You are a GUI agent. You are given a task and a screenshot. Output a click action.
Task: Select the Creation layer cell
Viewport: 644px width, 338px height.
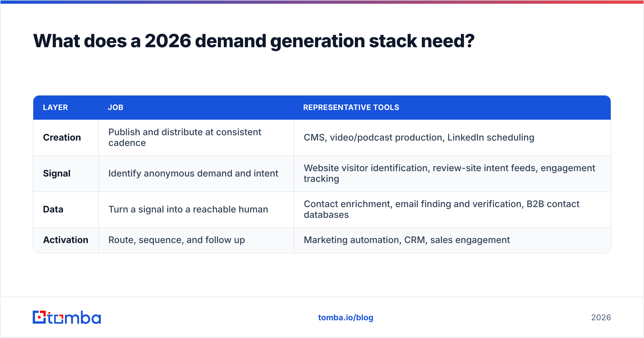(x=66, y=138)
